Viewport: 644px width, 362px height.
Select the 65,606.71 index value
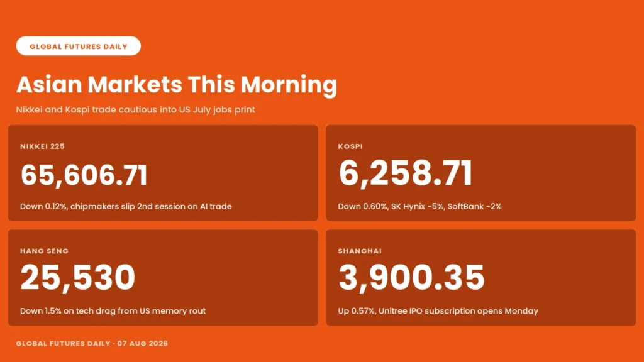click(84, 175)
